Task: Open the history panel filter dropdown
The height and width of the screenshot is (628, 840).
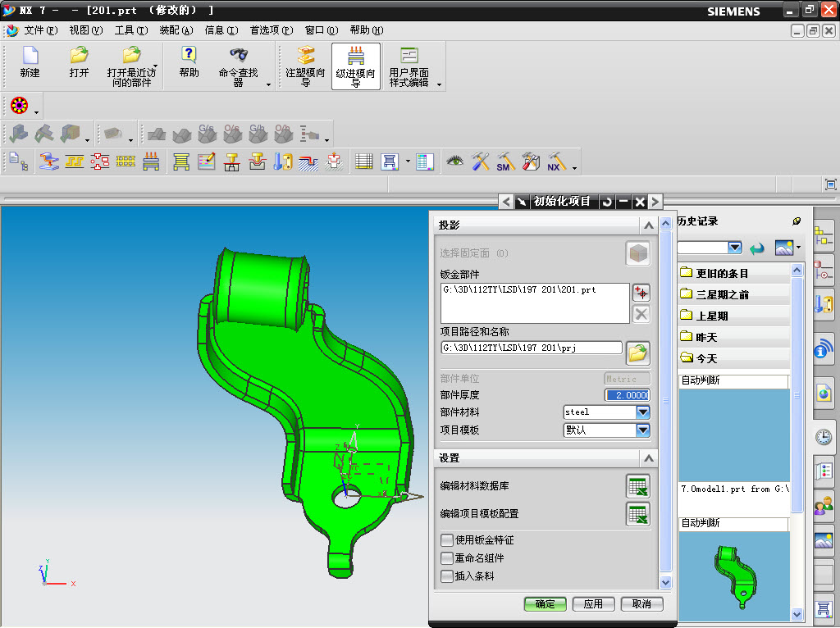Action: (x=735, y=248)
